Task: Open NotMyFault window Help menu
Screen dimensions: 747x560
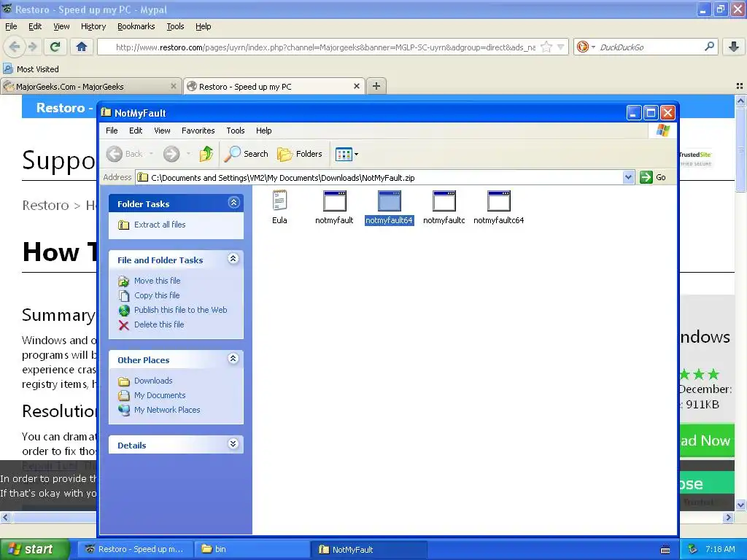Action: 263,131
